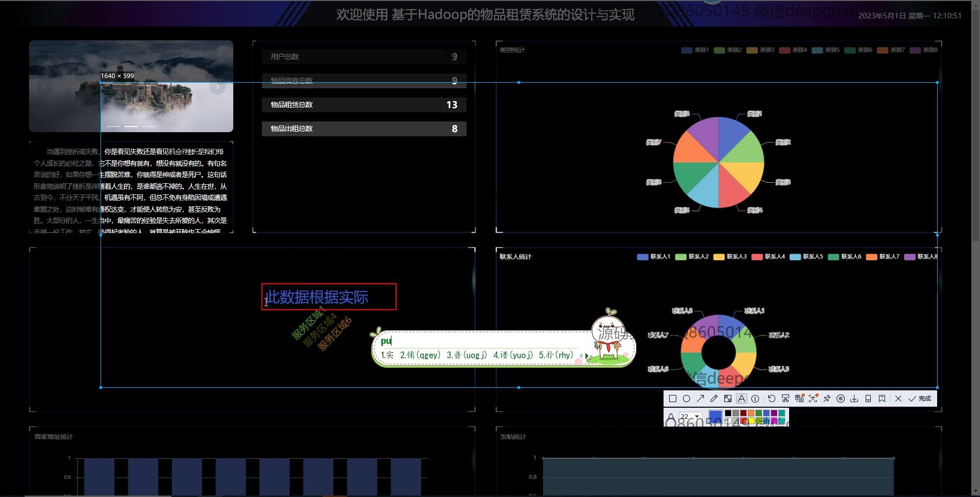Toggle 联系人4 legend item
The width and height of the screenshot is (980, 497).
coord(768,257)
